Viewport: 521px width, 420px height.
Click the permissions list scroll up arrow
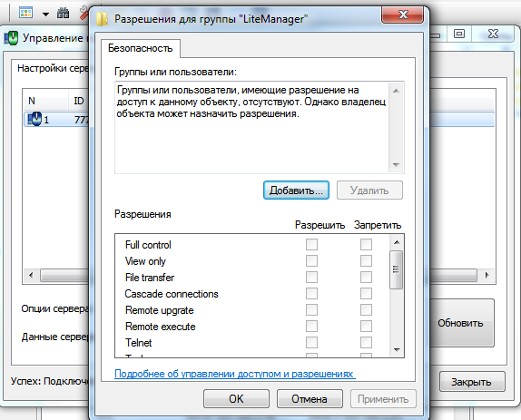pos(397,242)
